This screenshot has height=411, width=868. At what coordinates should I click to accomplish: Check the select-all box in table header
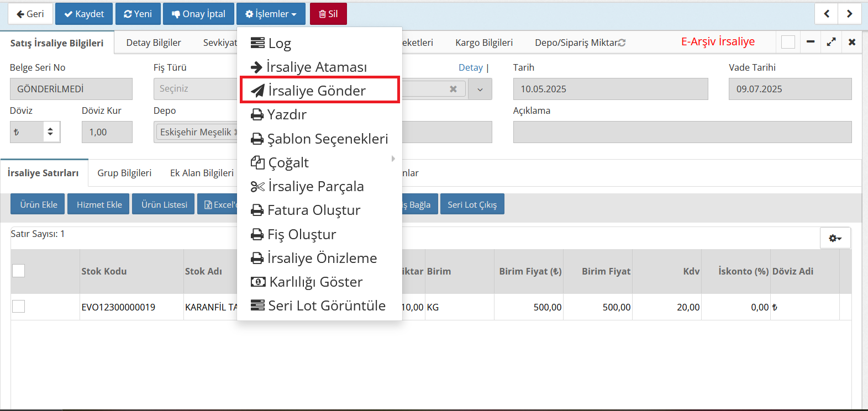19,271
